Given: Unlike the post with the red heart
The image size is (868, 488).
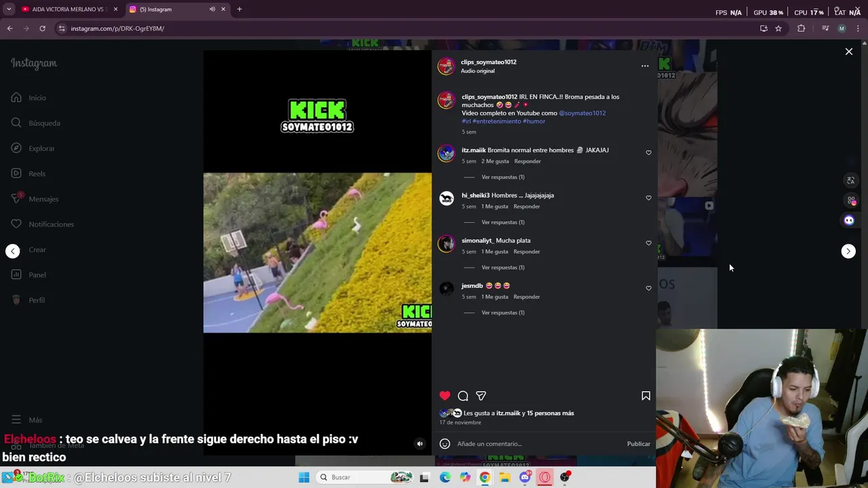Looking at the screenshot, I should coord(445,396).
